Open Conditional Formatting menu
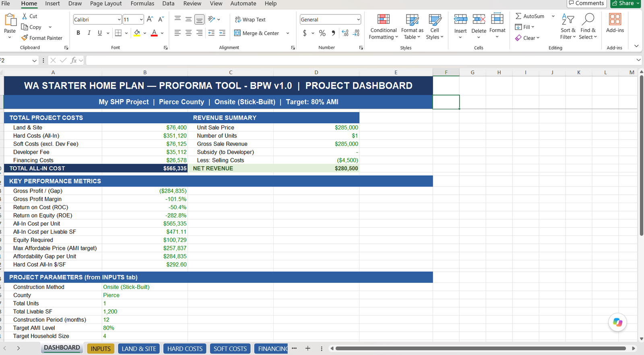 (x=384, y=27)
